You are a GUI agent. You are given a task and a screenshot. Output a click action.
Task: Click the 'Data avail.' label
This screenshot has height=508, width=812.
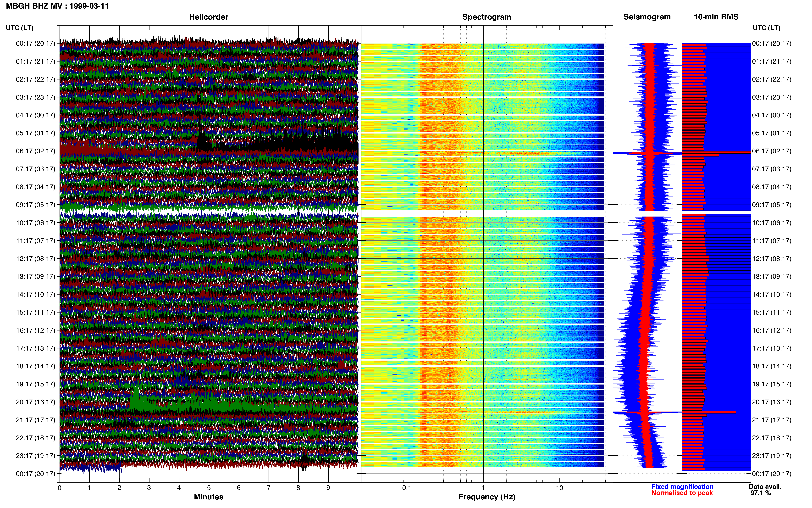pyautogui.click(x=765, y=486)
